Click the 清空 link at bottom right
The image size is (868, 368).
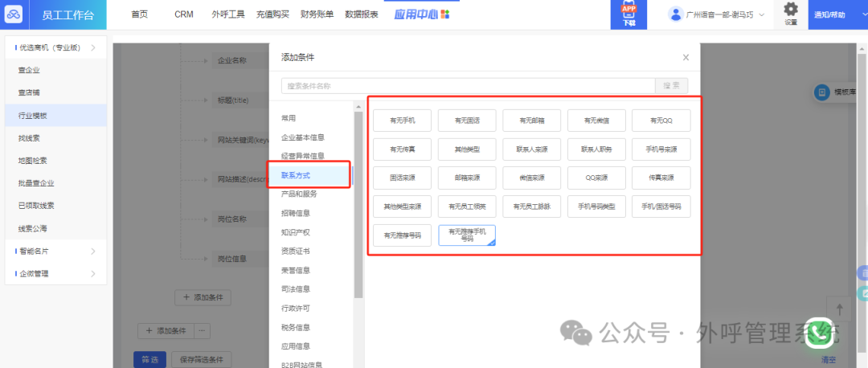coord(828,360)
